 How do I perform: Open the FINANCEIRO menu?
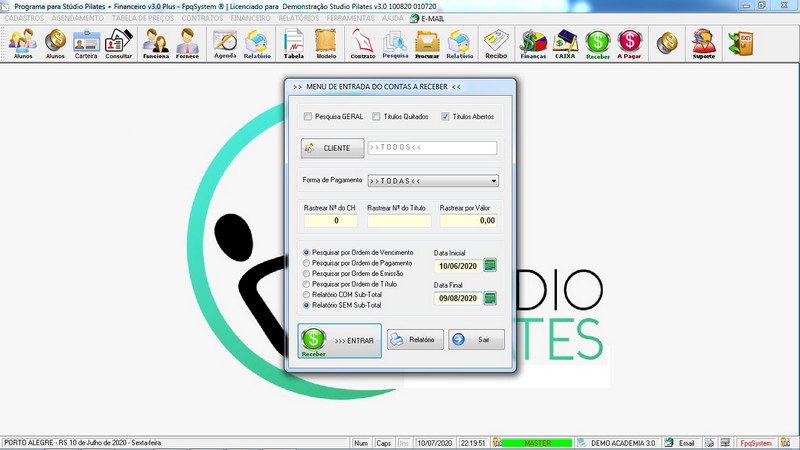coord(251,18)
